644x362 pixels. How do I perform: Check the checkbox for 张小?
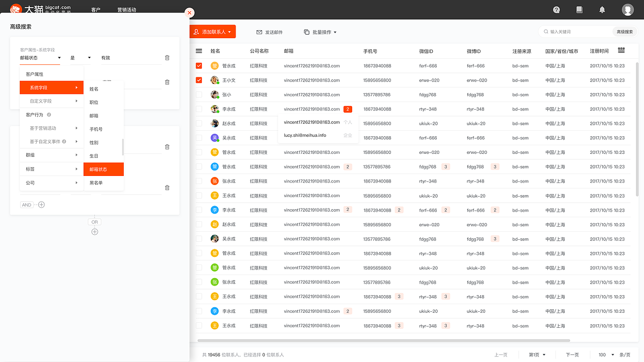pyautogui.click(x=199, y=95)
